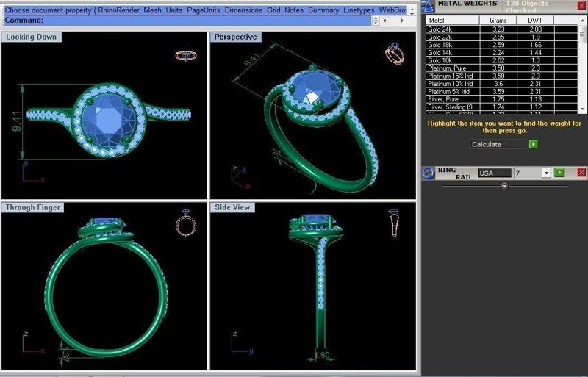Select the Gold 10k row
Screen dimensions: 588x377
coord(502,60)
